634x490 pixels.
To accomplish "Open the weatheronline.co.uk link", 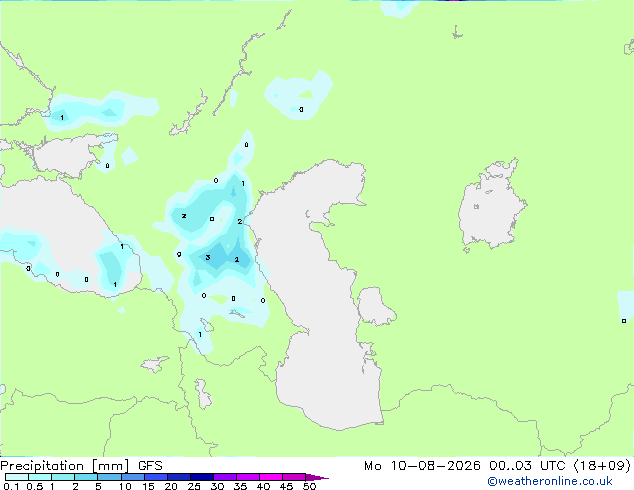I will pyautogui.click(x=550, y=481).
